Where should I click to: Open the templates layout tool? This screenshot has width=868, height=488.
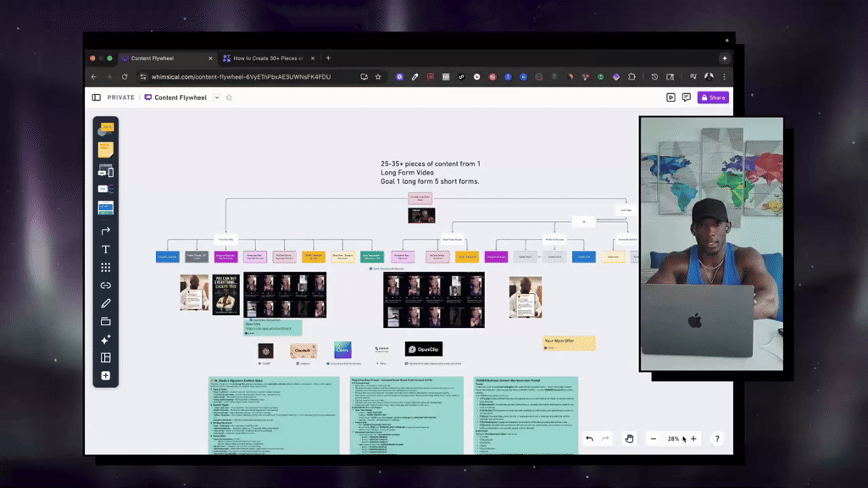coord(106,358)
